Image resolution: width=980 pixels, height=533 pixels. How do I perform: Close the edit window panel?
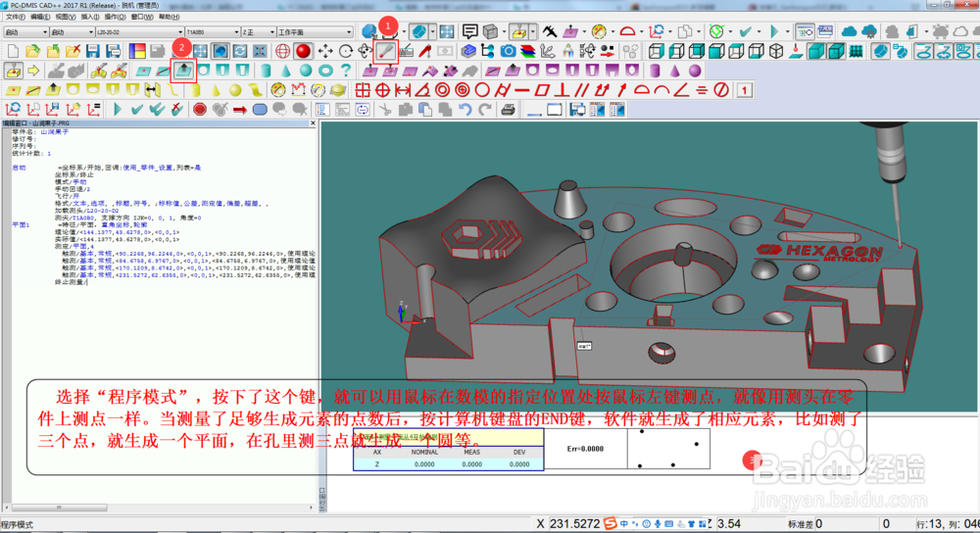[x=314, y=123]
